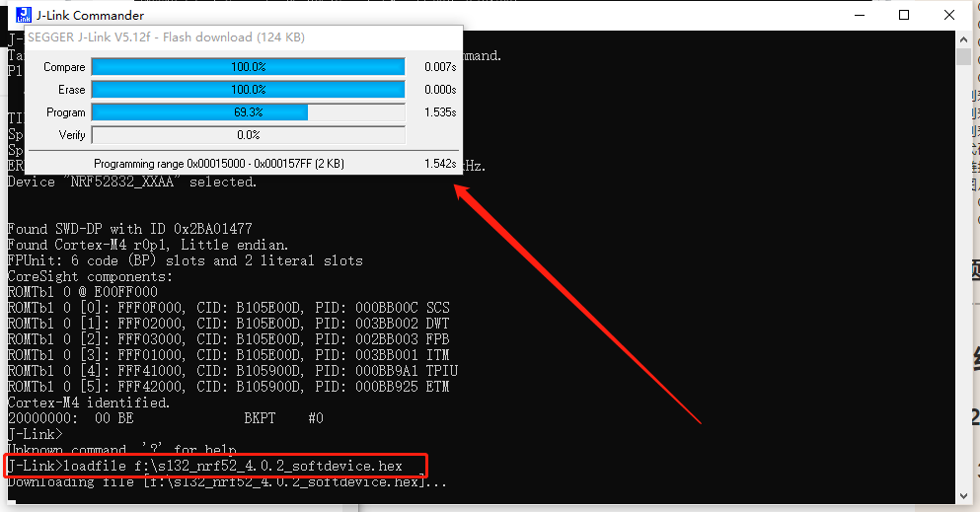Click the Flash download dialog title
This screenshot has height=512, width=980.
(166, 37)
